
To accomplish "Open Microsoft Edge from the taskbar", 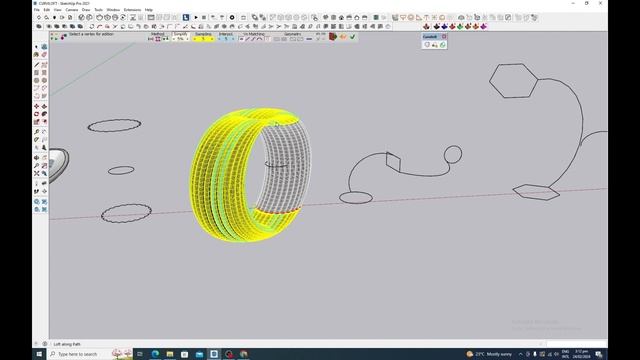I will coord(155,354).
